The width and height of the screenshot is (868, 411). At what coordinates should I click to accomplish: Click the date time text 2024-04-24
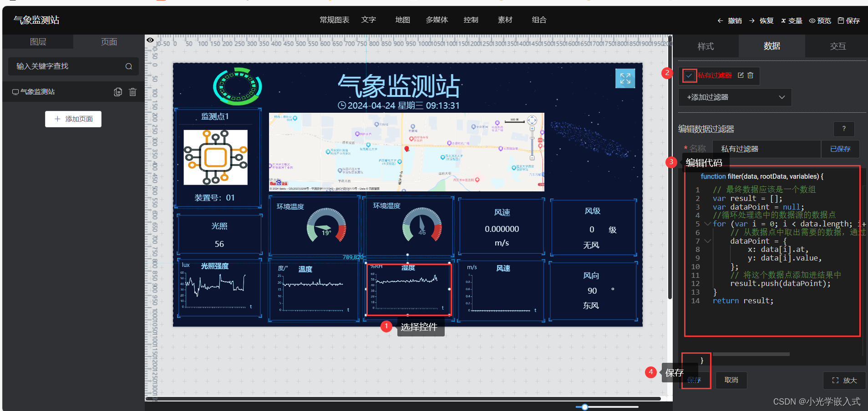399,105
